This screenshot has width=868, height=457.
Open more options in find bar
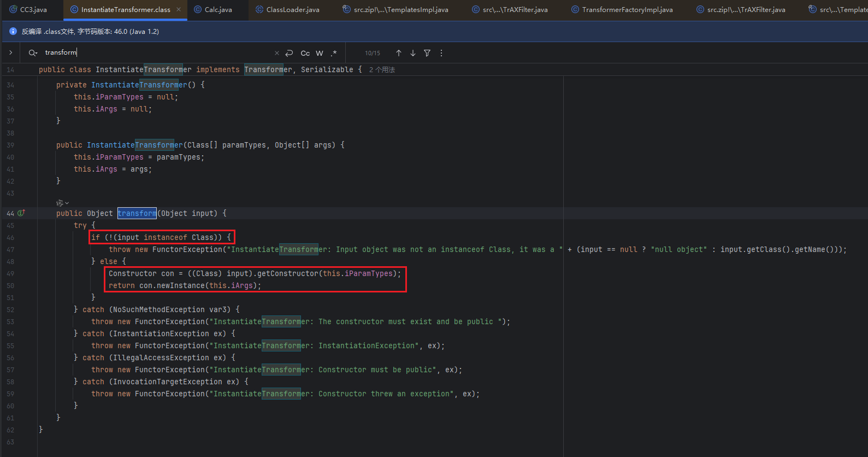(x=441, y=53)
